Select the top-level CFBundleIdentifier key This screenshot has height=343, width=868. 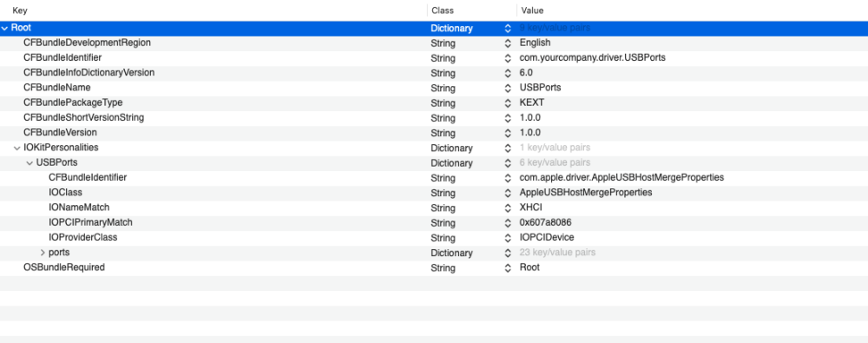click(62, 57)
